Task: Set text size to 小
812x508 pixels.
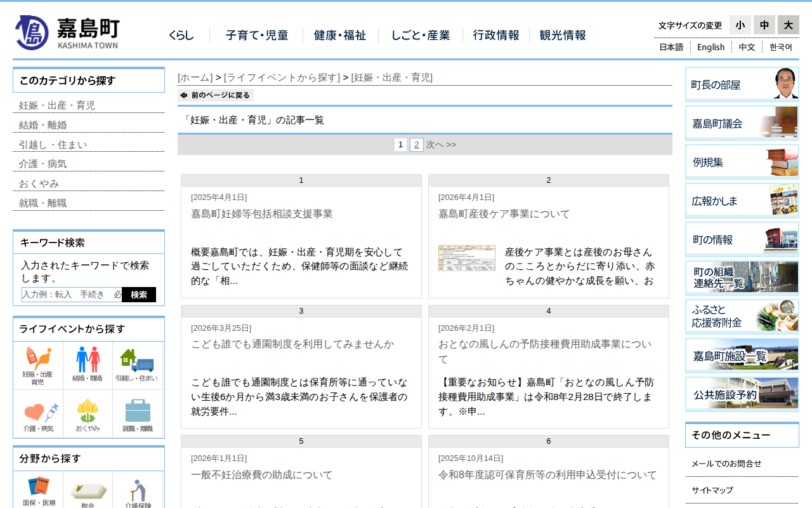Action: [740, 25]
